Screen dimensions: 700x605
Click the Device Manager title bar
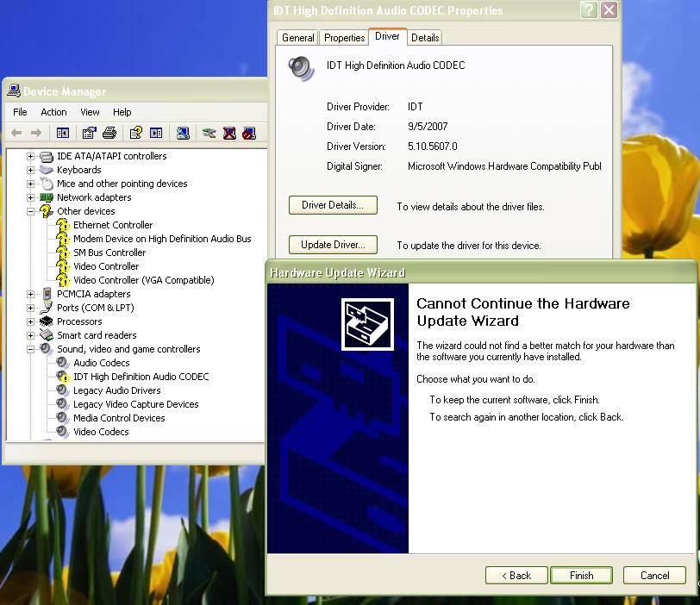click(x=136, y=91)
